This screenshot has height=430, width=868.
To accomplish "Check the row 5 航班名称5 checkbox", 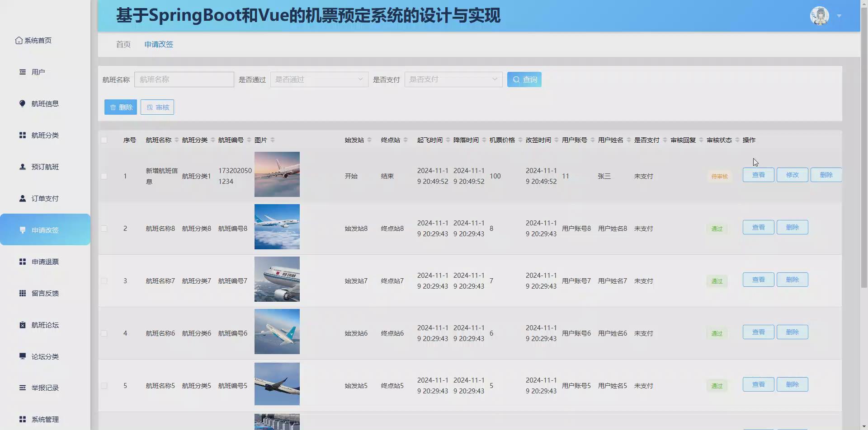I will click(x=104, y=386).
